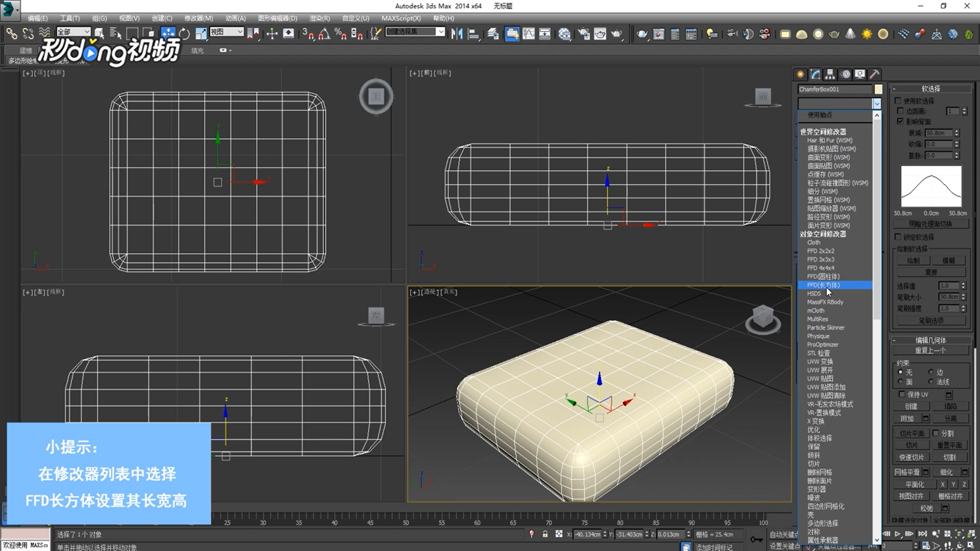Select FFD(长方体) in modifier list
Screen dimensions: 980x551
tap(835, 285)
